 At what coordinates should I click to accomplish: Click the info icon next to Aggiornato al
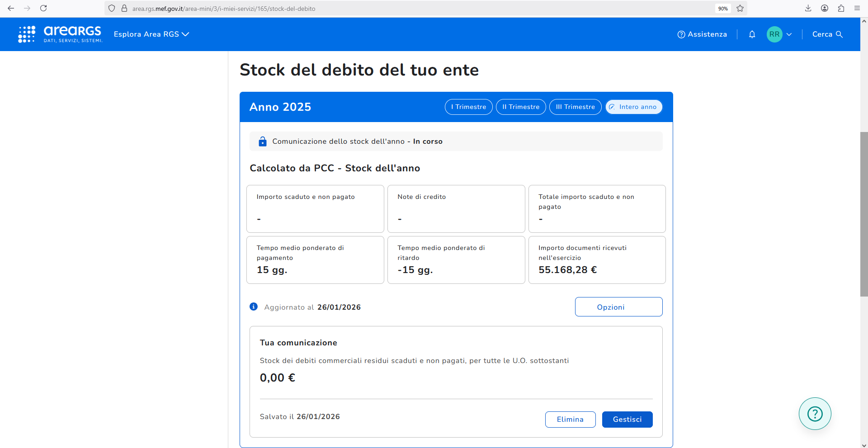coord(254,307)
